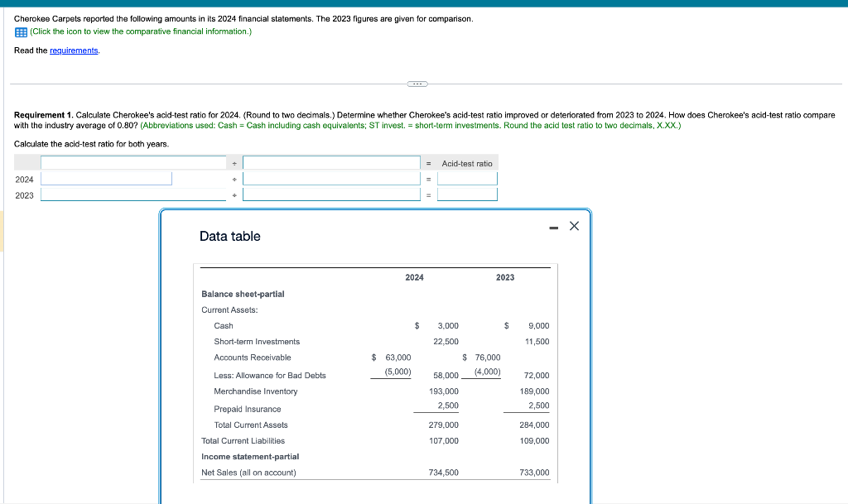Viewport: 848px width, 504px height.
Task: Click 'Less: Allowance for Bad Debts' label
Action: [x=270, y=376]
